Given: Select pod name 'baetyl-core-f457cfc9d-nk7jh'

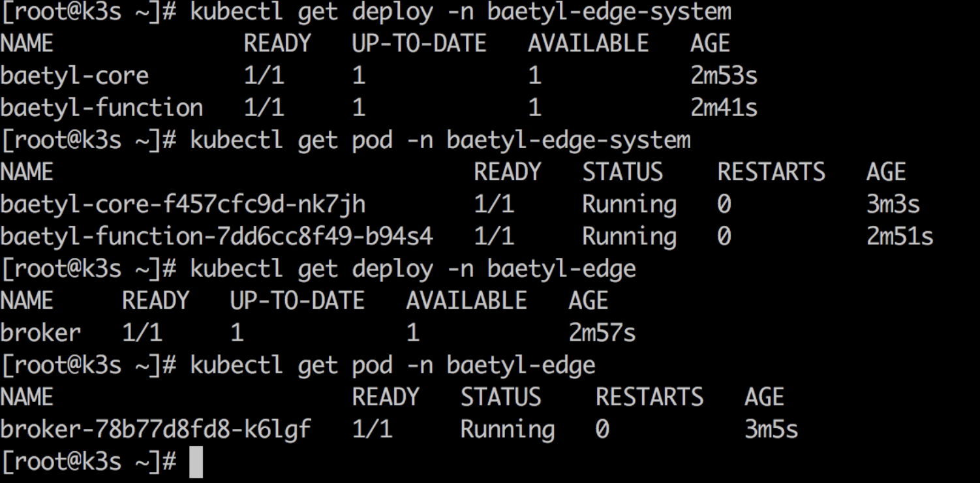Looking at the screenshot, I should pyautogui.click(x=183, y=205).
